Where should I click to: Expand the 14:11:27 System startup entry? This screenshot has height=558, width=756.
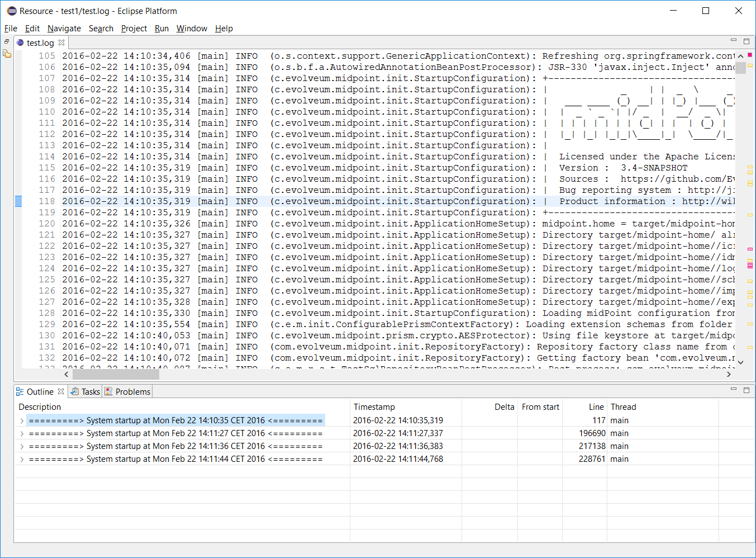(22, 433)
